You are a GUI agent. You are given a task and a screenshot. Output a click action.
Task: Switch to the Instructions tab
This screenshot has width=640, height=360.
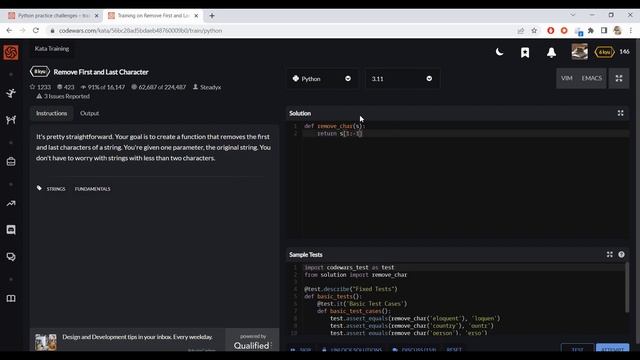[51, 113]
